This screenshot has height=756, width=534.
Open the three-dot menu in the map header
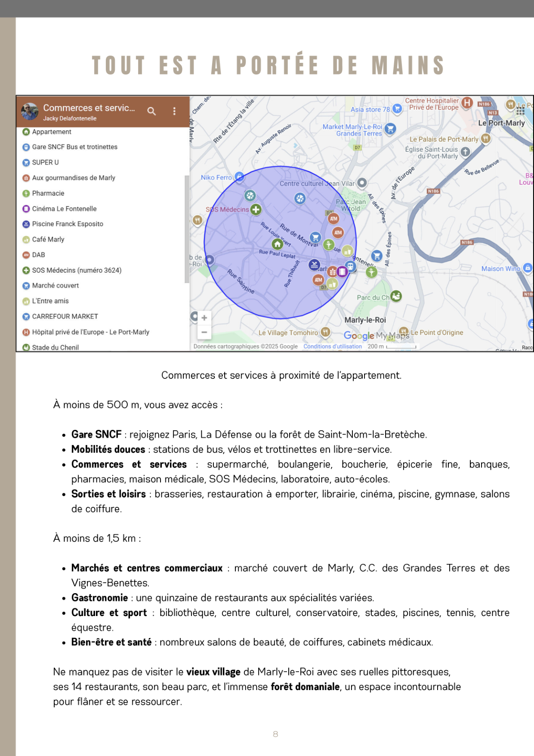174,111
